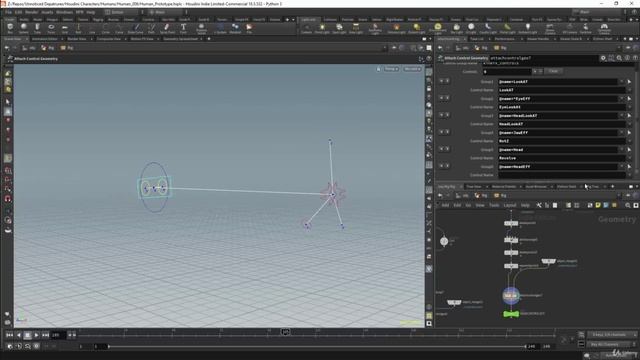640x360 pixels.
Task: Select the Torus shelf tool
Action: 51,28
